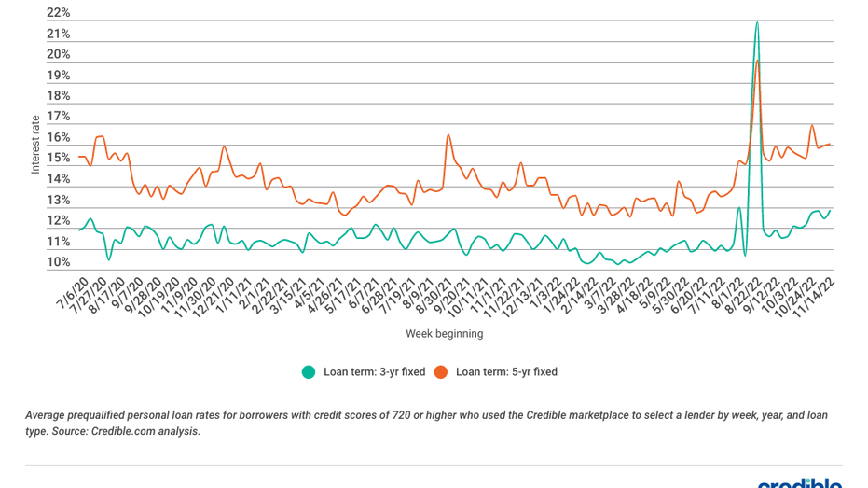Screen dimensions: 868x488
Task: Toggle the 3-yr fixed legend swatch
Action: click(x=309, y=372)
